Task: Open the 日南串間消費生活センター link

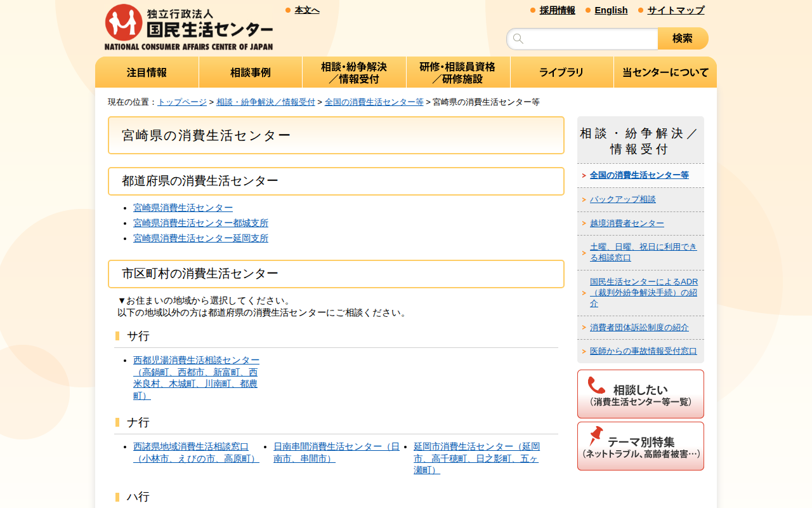Action: (x=336, y=446)
